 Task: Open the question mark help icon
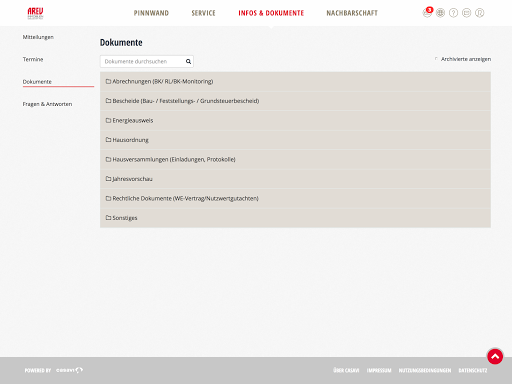[x=453, y=13]
